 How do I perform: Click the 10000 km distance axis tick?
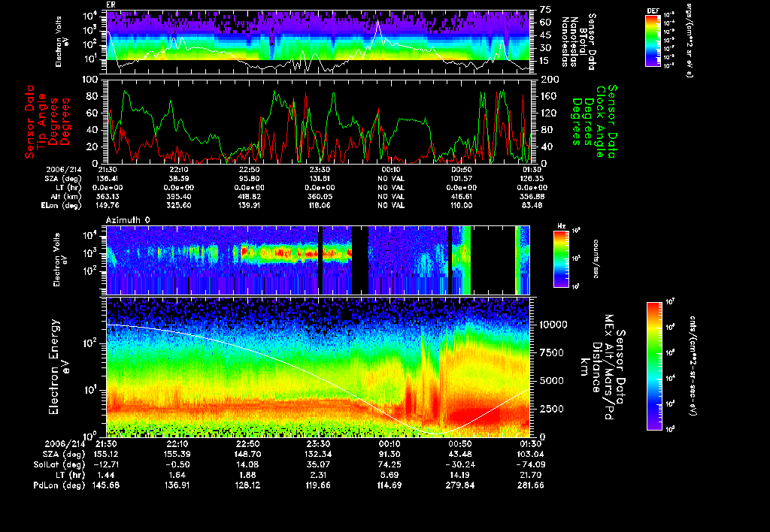553,325
